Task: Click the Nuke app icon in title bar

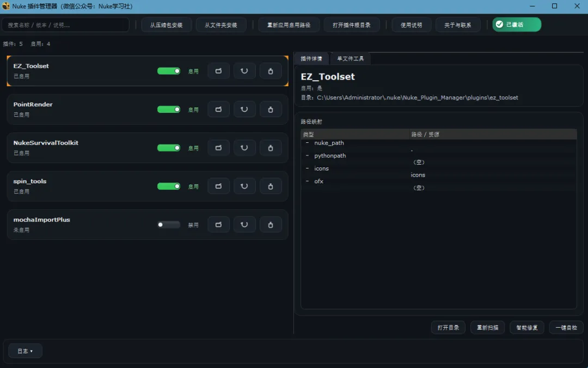Action: tap(5, 6)
